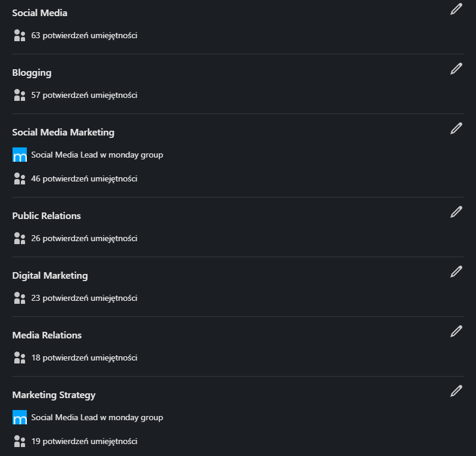Show the 19 endorsements for Marketing Strategy
This screenshot has width=476, height=456.
84,441
